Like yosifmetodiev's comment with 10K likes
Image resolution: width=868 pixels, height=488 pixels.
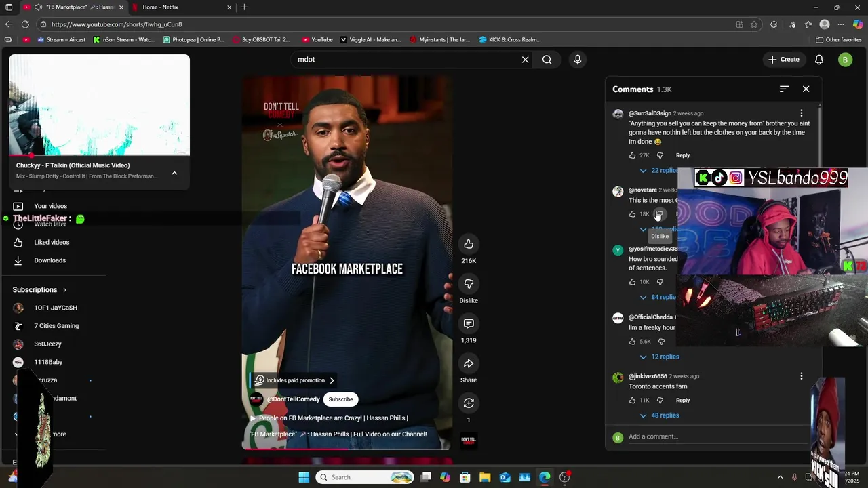[633, 282]
